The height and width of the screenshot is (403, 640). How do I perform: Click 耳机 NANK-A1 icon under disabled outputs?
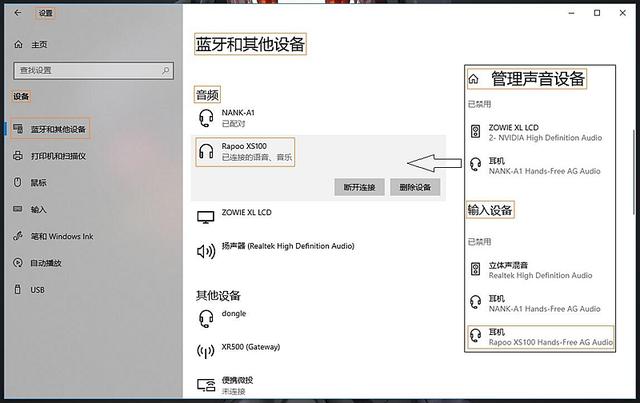point(476,165)
